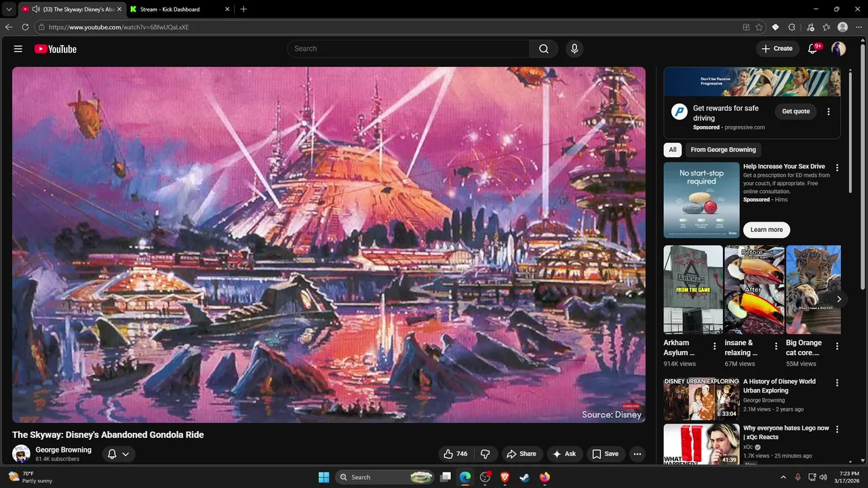Screen dimensions: 868x488
Task: Open the YouTube account avatar menu
Action: click(x=839, y=49)
